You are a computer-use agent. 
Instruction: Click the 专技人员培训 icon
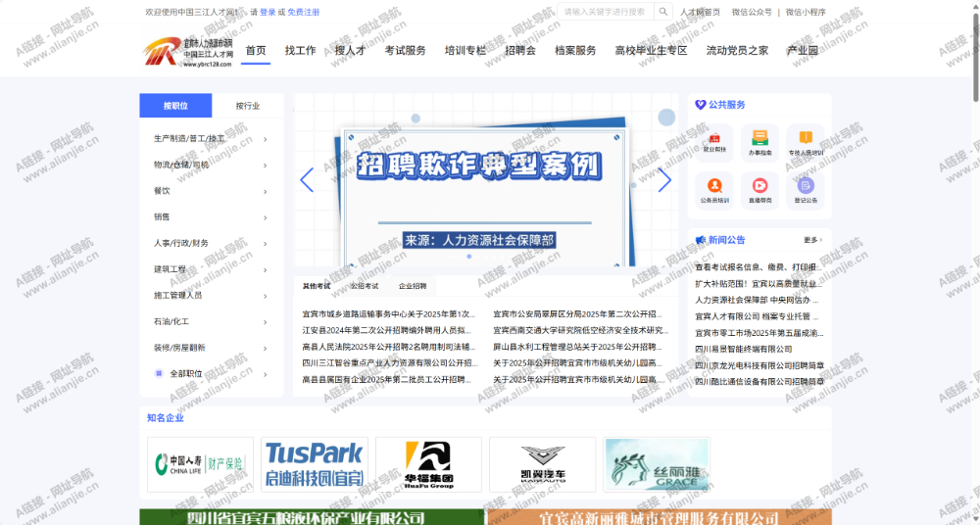point(806,142)
